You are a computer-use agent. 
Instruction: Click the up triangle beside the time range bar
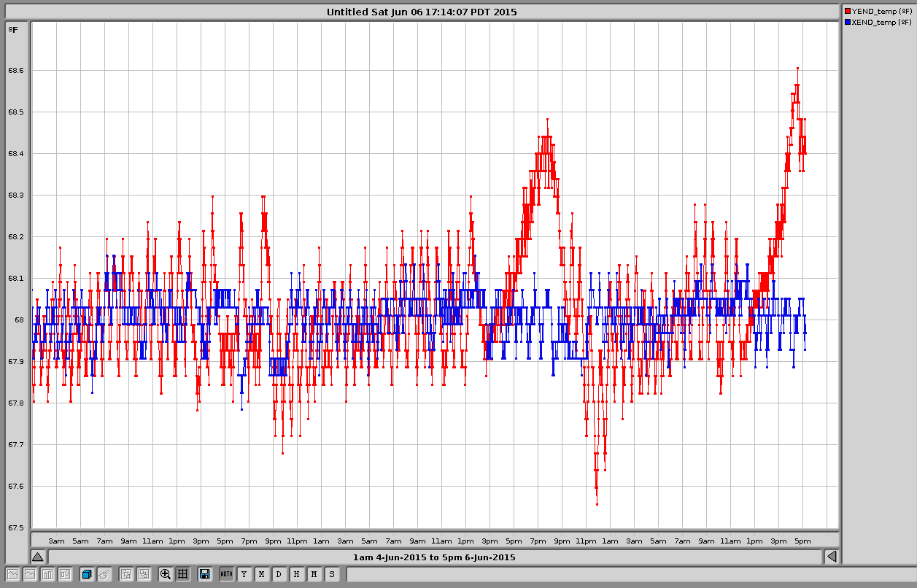(38, 557)
